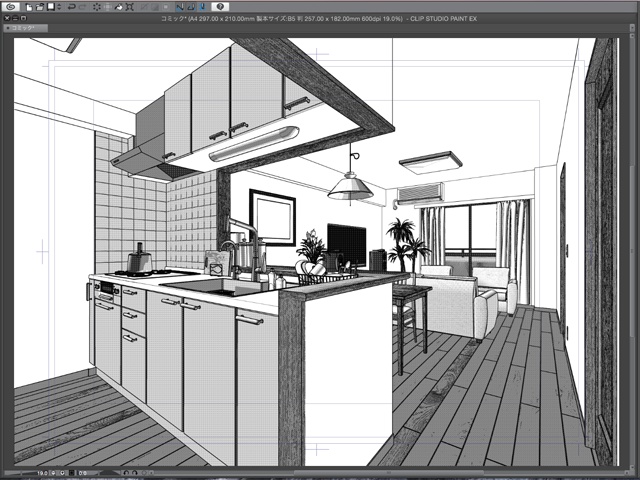Viewport: 640px width, 480px height.
Task: Click the Open file folder icon
Action: pyautogui.click(x=40, y=7)
